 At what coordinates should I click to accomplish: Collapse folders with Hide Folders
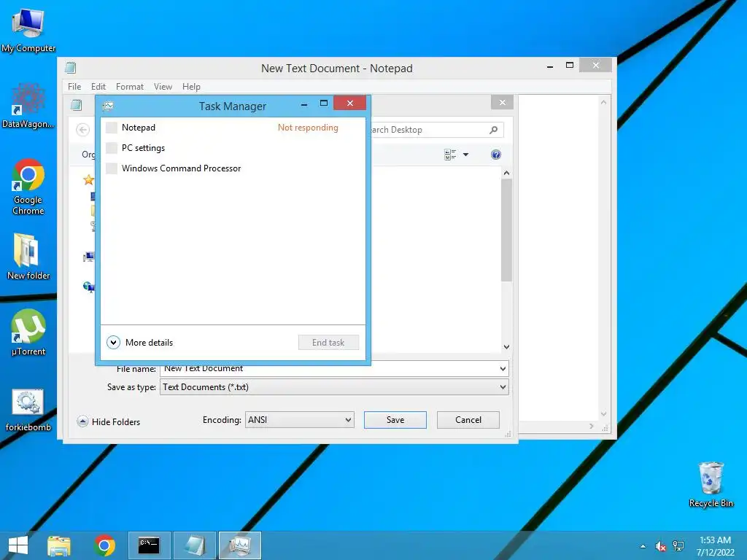coord(109,422)
